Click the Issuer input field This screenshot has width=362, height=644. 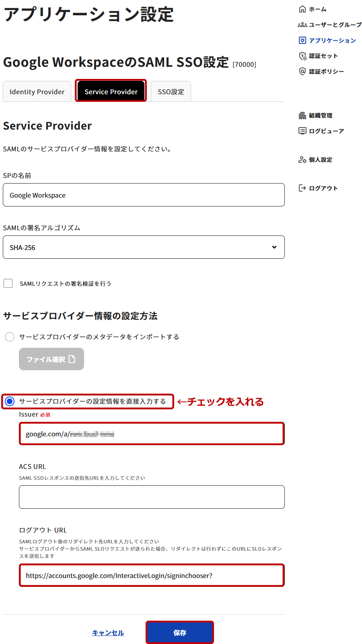tap(152, 434)
